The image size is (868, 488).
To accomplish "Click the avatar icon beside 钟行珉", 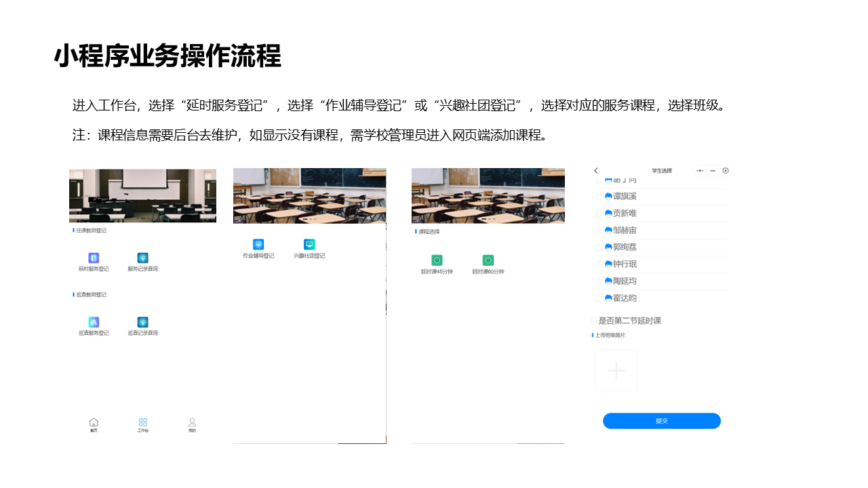I will pos(608,264).
